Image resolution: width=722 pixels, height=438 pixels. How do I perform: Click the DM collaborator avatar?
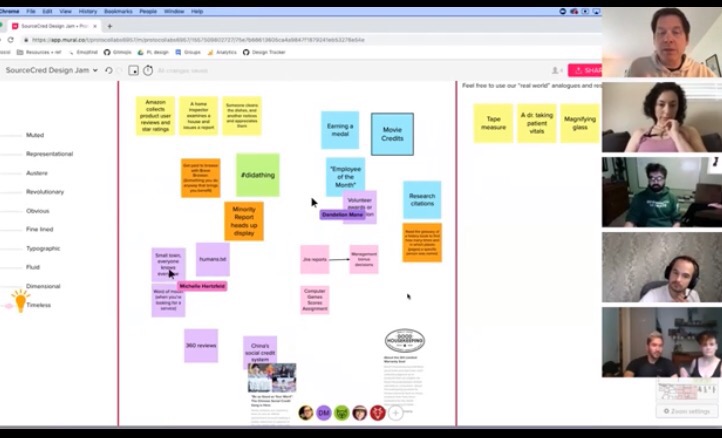click(x=324, y=413)
